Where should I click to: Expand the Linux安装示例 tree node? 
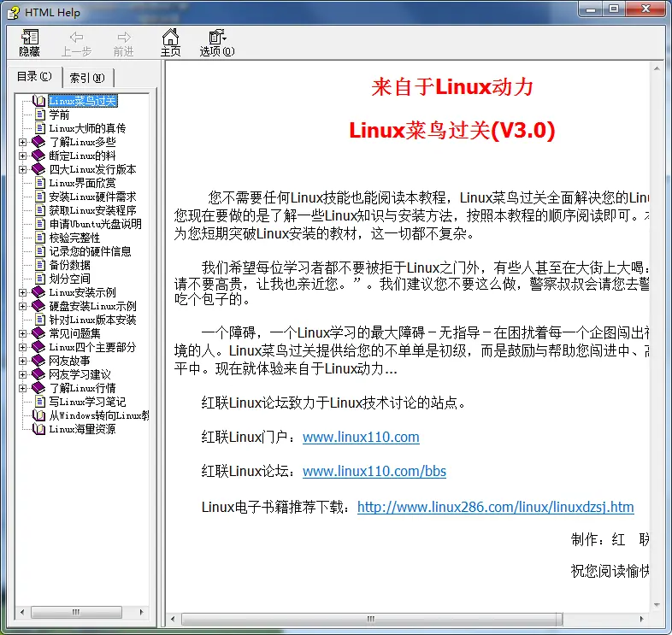pos(23,292)
